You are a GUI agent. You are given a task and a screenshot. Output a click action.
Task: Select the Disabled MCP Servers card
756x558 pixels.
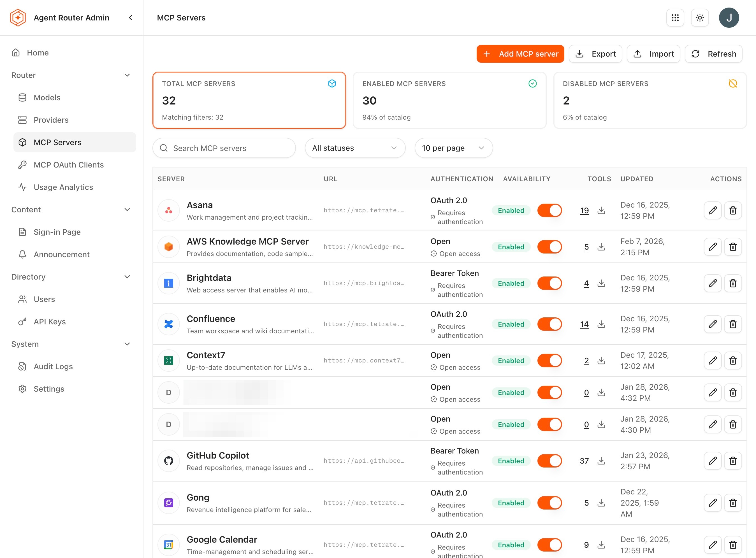tap(650, 100)
